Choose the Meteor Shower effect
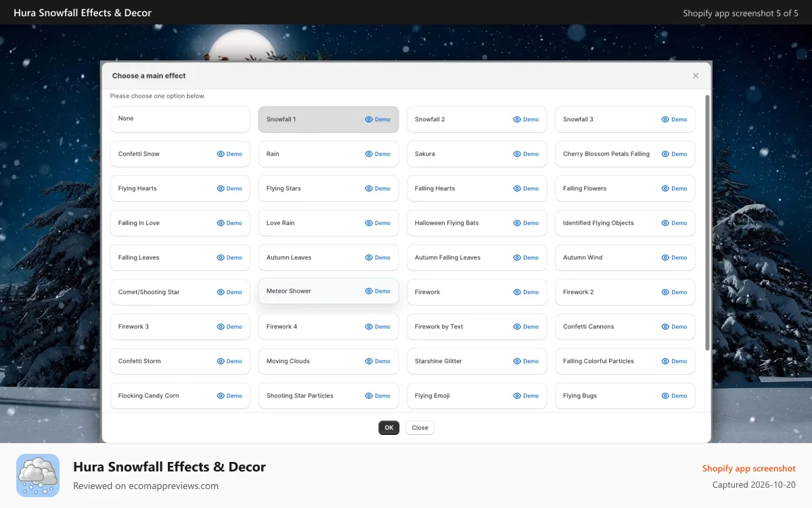 click(x=328, y=291)
